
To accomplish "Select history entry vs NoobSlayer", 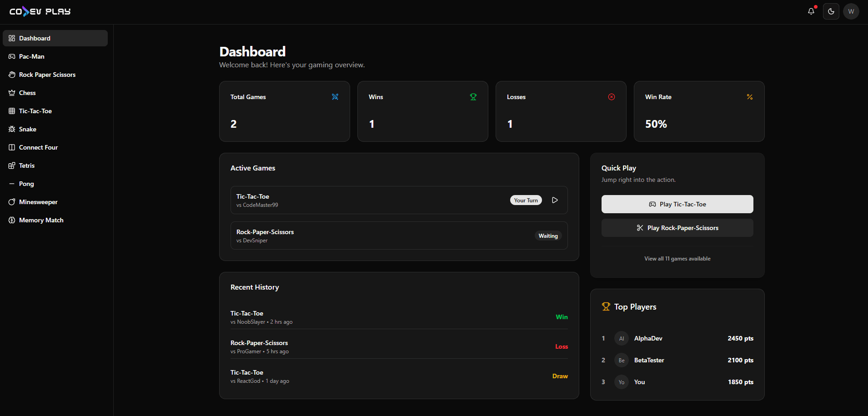I will (x=399, y=317).
